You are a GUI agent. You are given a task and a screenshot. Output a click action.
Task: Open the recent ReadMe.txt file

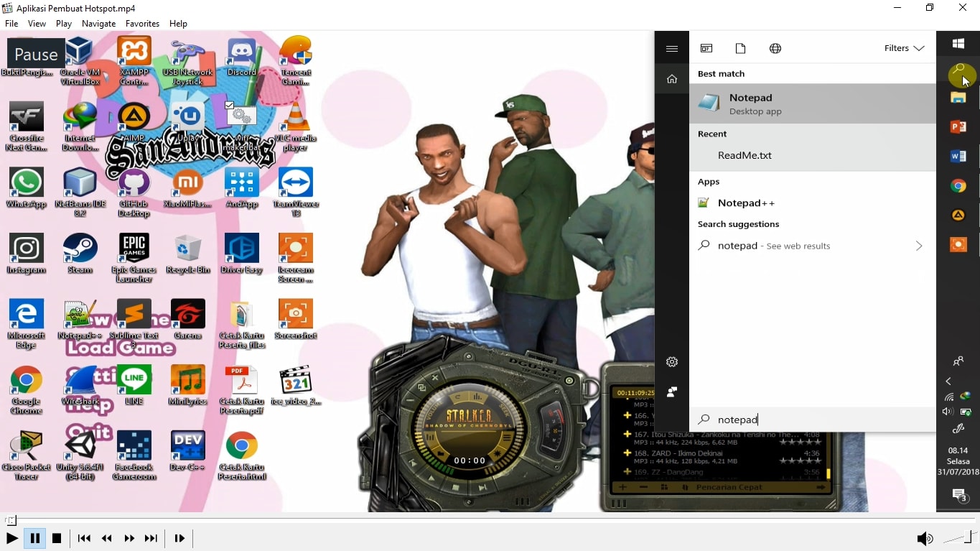[x=813, y=155]
